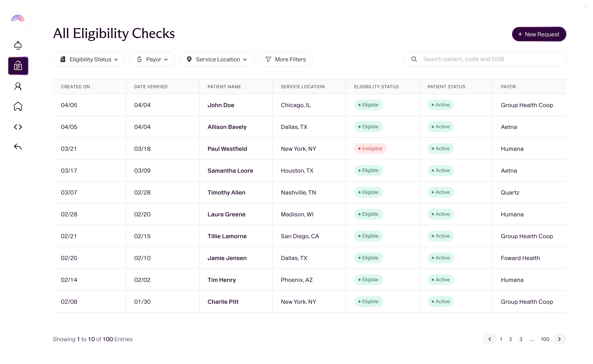
Task: Click the previous page chevron
Action: tap(490, 339)
